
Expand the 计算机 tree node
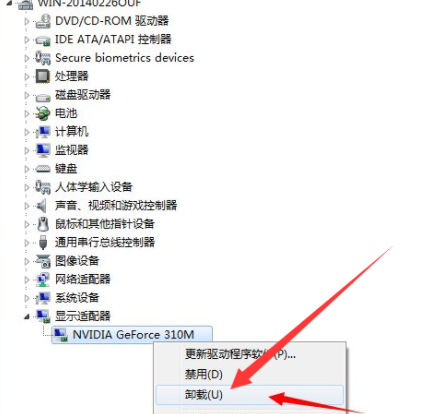(27, 132)
